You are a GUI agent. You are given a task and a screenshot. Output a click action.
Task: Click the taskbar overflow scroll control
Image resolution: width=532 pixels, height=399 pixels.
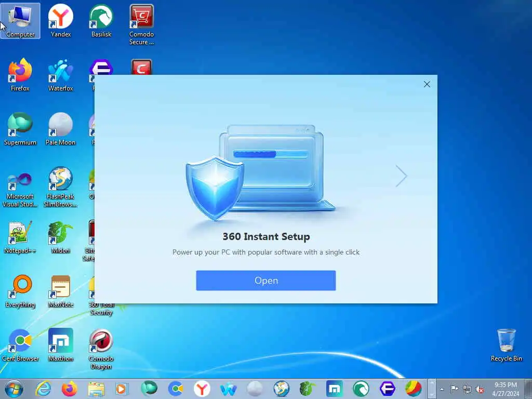pos(432,389)
